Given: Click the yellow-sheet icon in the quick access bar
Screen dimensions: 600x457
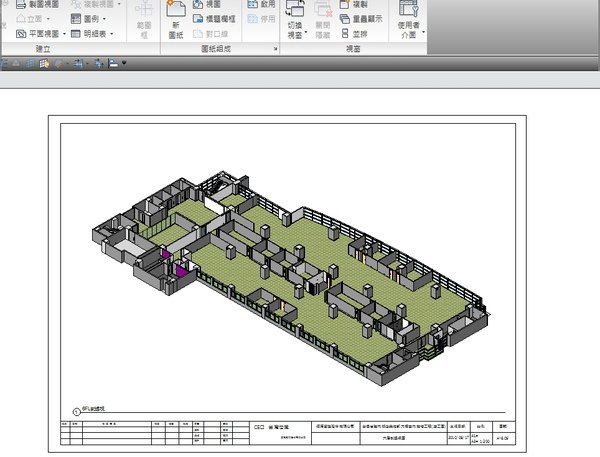Looking at the screenshot, I should (x=44, y=64).
